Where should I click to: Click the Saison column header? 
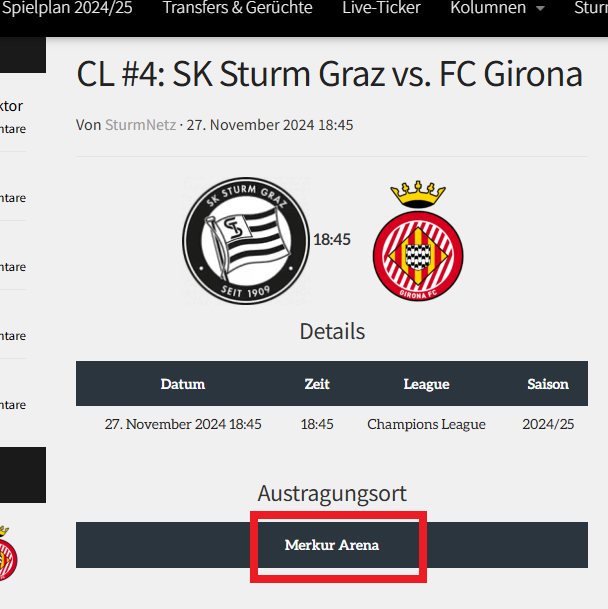click(548, 384)
